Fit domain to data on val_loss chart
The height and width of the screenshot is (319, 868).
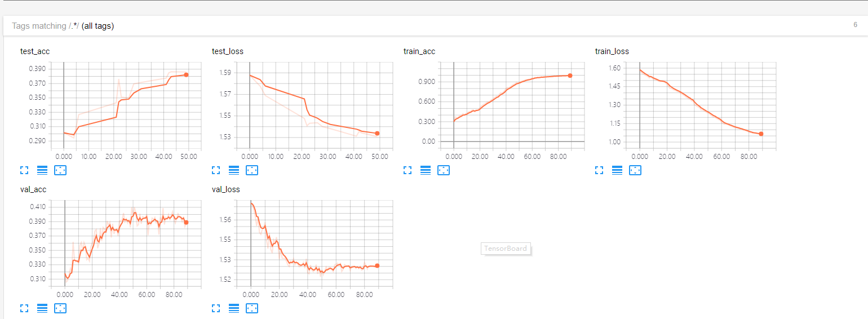[252, 308]
